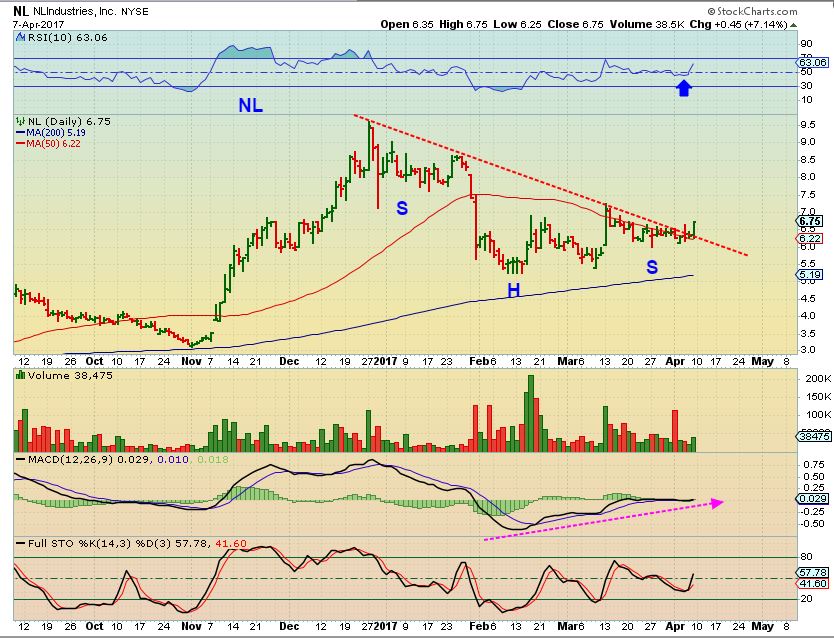Viewport: 834px width, 638px height.
Task: Click the Low 6.25 value
Action: point(516,24)
